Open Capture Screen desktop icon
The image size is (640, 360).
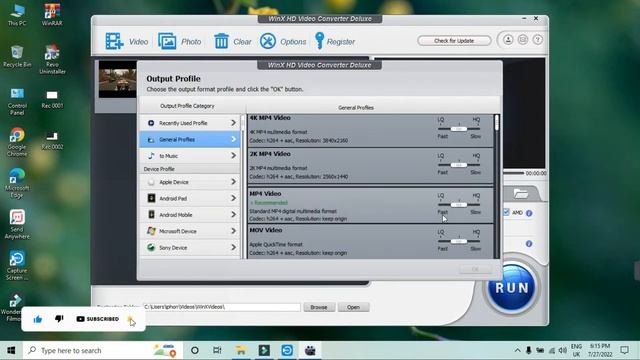click(17, 265)
